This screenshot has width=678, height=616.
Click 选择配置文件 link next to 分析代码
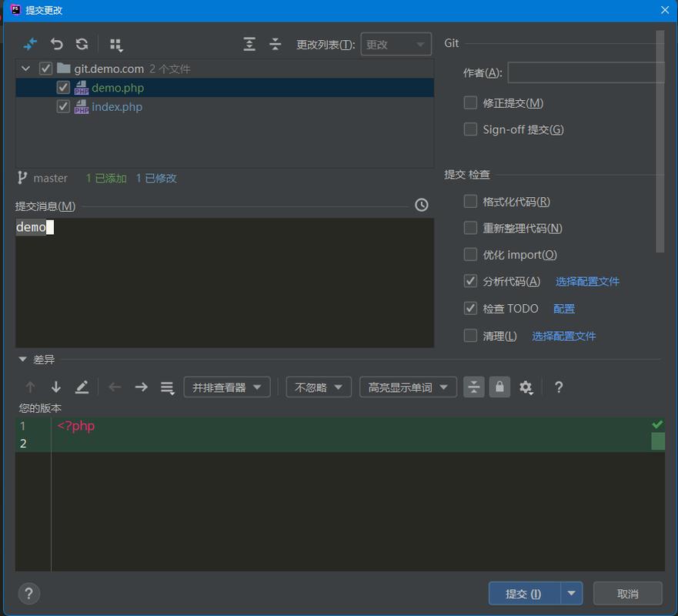(x=587, y=282)
